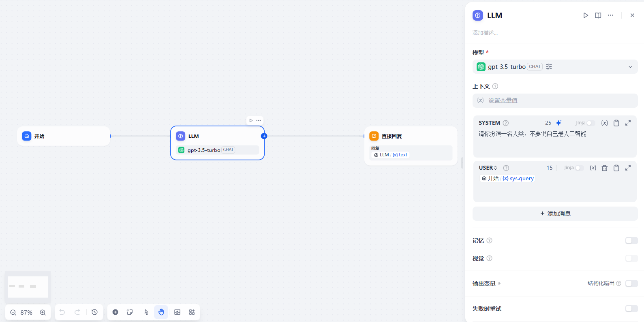This screenshot has width=644, height=322.
Task: Change the USER role selector
Action: point(488,168)
